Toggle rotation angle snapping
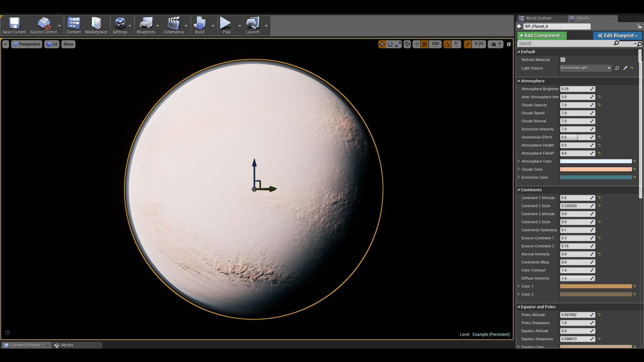Screen dimensions: 644x362 pos(447,44)
